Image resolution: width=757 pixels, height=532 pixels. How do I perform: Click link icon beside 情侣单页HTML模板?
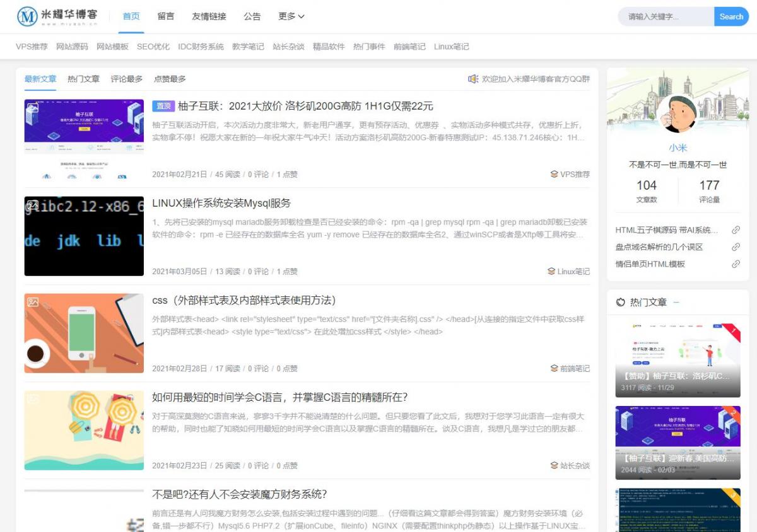pos(736,264)
